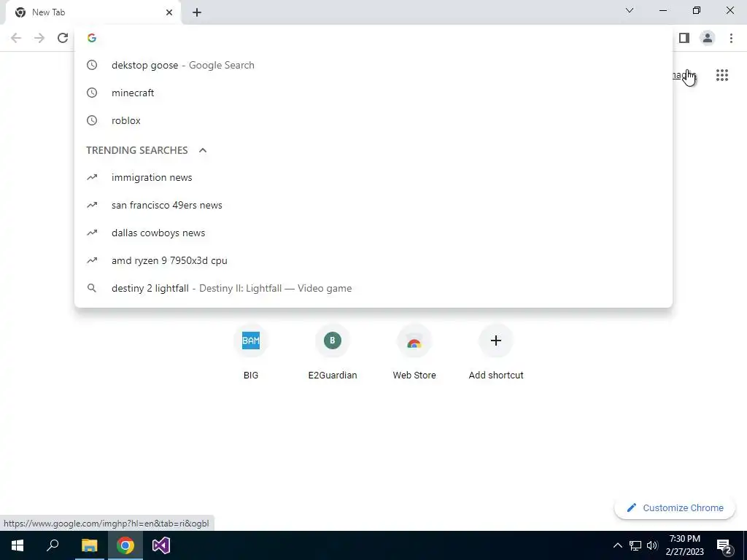The image size is (747, 560).
Task: Click the forward navigation arrow
Action: (x=39, y=38)
